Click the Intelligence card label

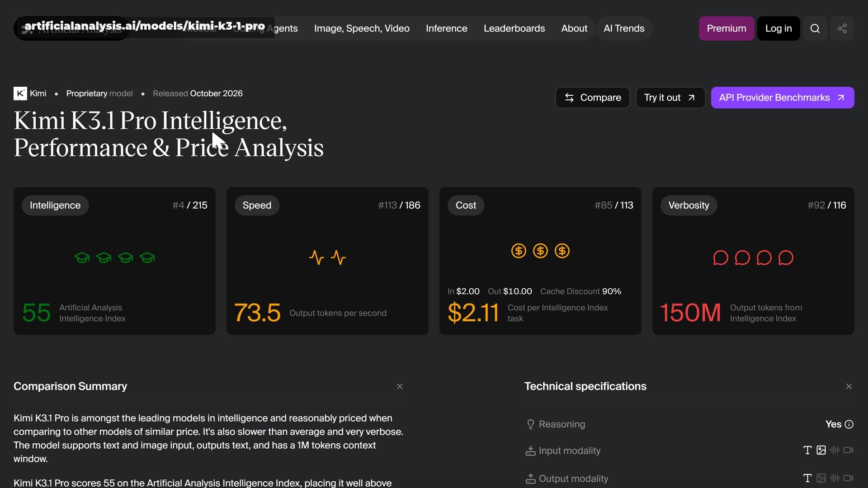tap(55, 205)
